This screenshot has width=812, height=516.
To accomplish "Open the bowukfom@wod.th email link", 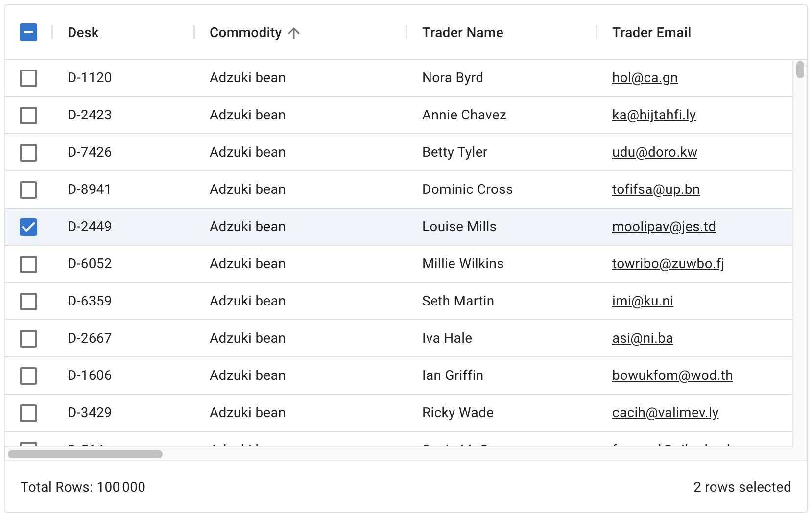I will (672, 375).
